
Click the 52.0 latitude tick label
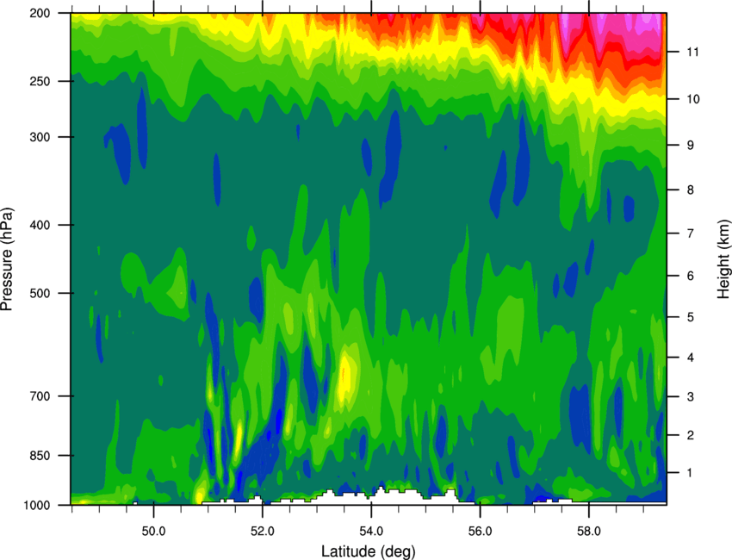[263, 532]
